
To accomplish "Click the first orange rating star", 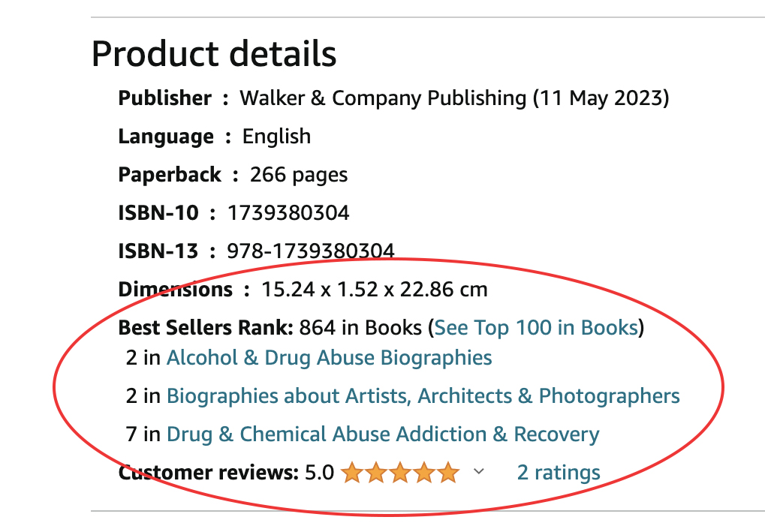I will tap(351, 473).
